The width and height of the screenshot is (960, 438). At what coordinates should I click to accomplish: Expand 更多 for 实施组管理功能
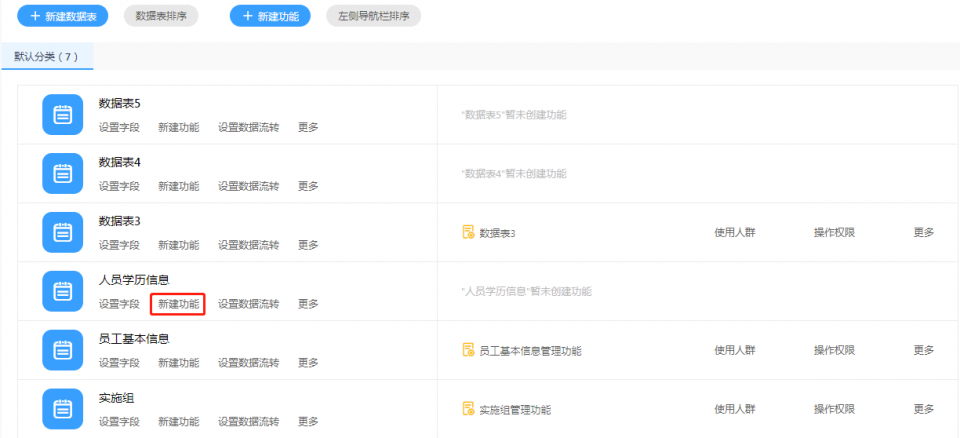tap(924, 409)
